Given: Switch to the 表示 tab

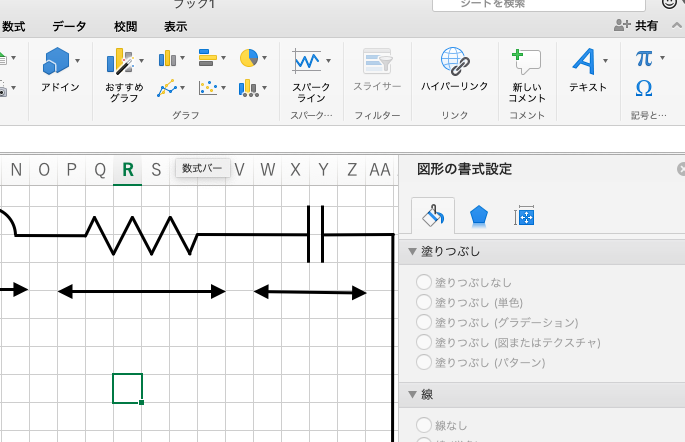Looking at the screenshot, I should coord(176,27).
